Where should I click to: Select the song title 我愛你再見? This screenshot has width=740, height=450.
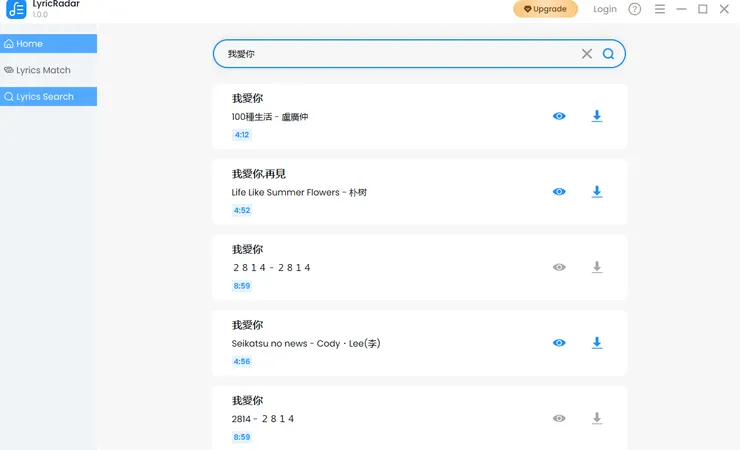259,174
